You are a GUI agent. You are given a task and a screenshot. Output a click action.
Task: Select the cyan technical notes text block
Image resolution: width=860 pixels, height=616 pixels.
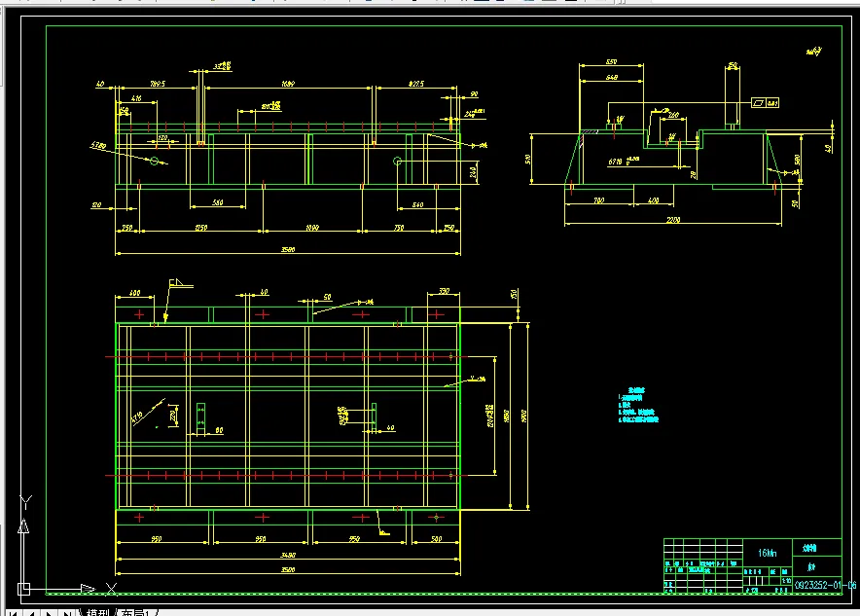[638, 405]
